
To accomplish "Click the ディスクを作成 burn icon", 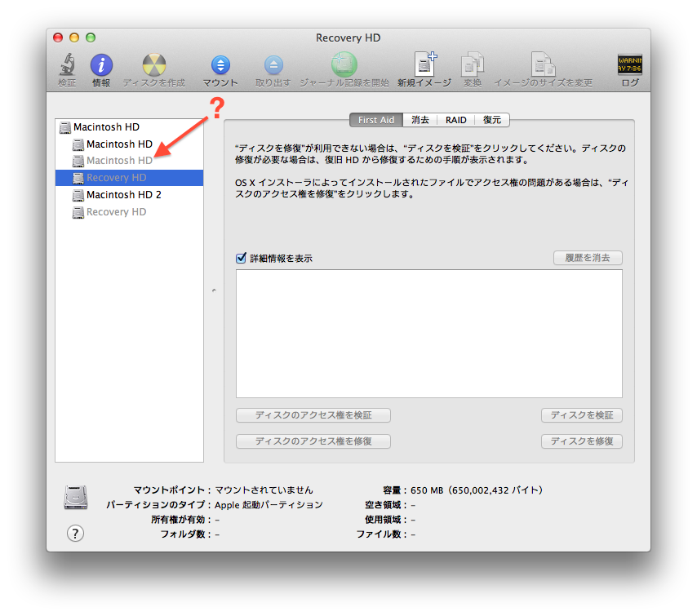I will [153, 65].
